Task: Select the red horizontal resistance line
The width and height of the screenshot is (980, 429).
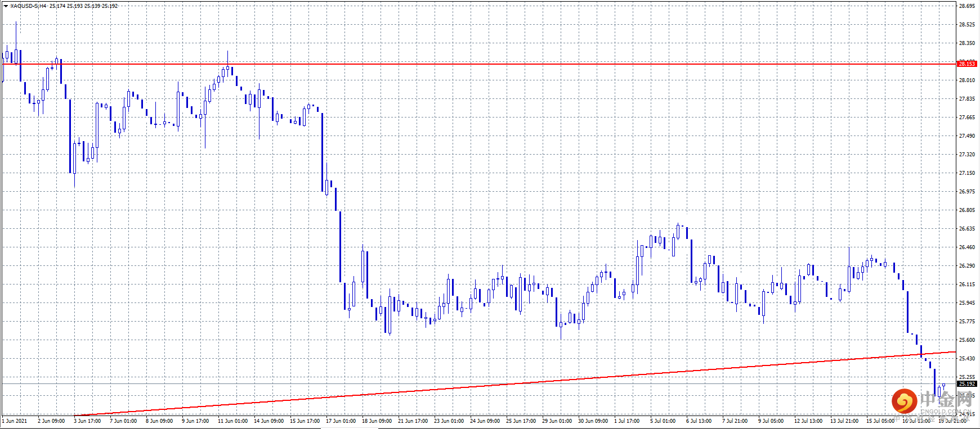Action: click(478, 64)
